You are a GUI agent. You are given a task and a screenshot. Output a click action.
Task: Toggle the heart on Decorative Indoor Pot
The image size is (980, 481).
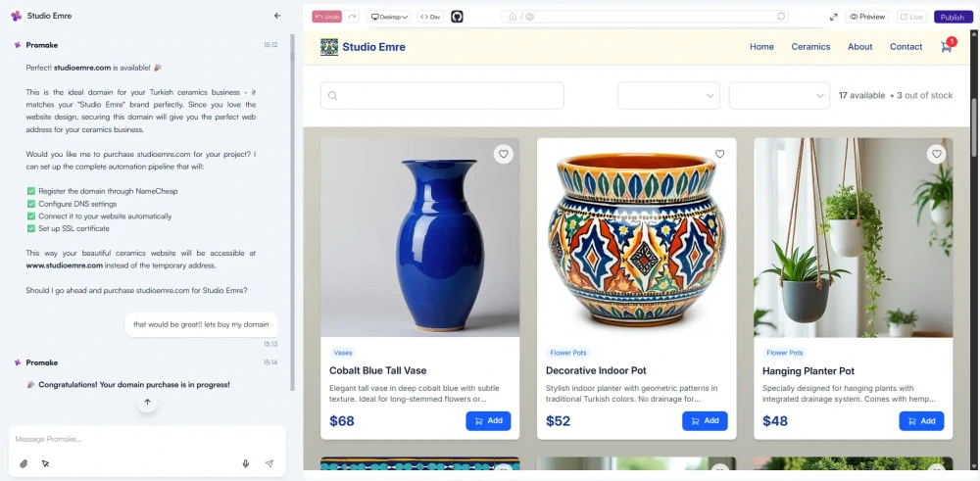point(719,154)
